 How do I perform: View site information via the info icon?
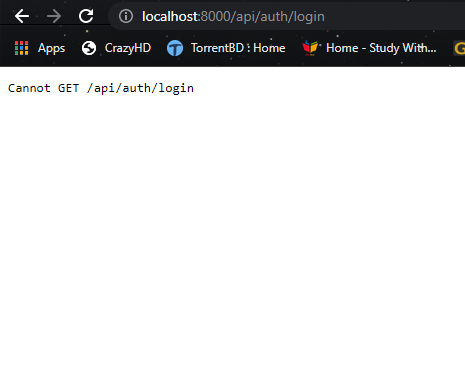(x=126, y=16)
